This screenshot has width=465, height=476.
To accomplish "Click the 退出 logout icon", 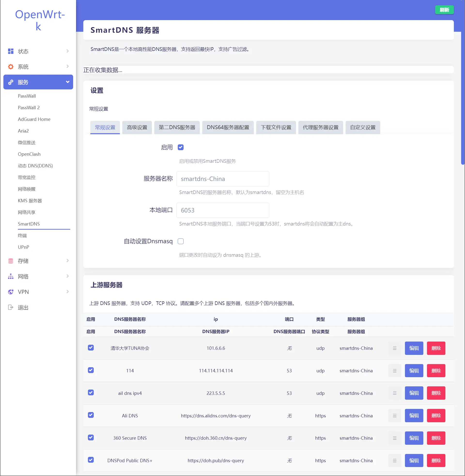I will 11,307.
